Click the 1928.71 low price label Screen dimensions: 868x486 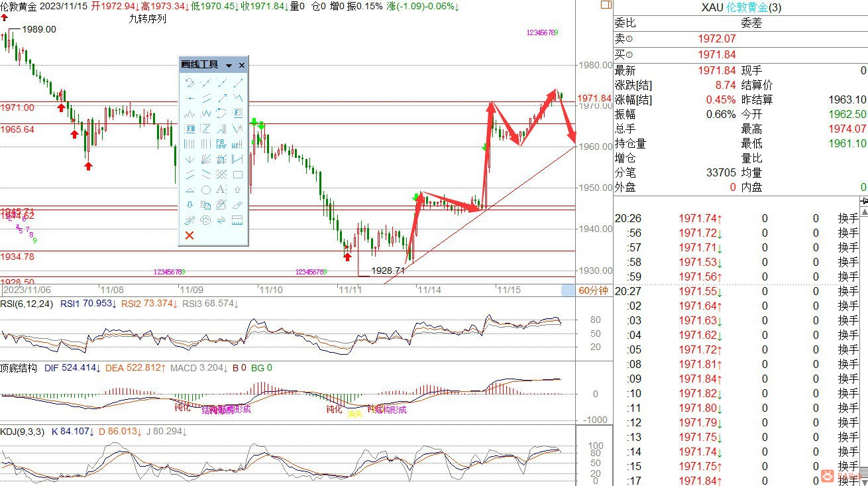coord(388,271)
